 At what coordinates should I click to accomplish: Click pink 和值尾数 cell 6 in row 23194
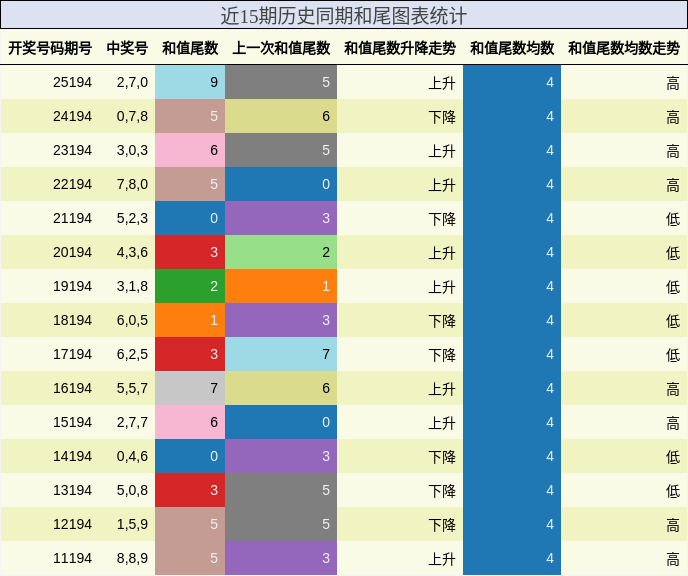tap(190, 150)
